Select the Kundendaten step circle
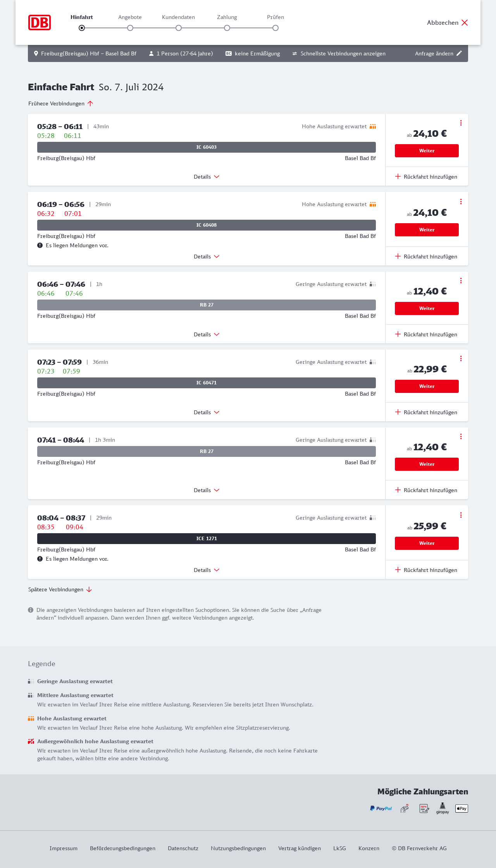496x868 pixels. 179,28
